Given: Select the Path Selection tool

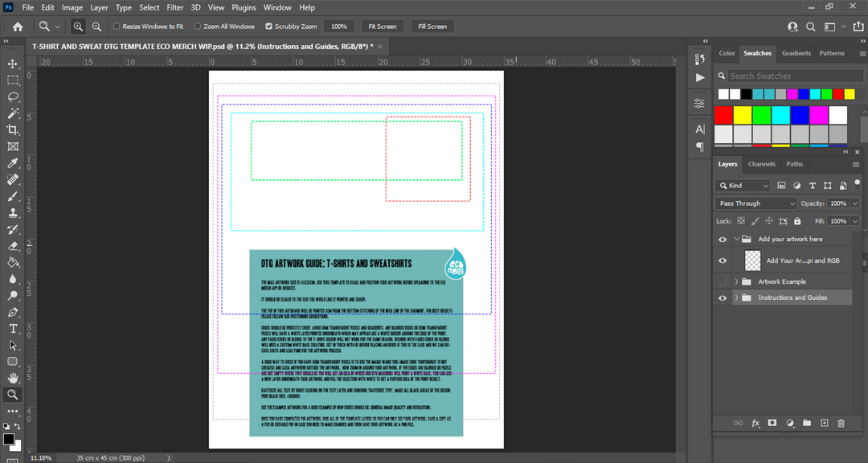Looking at the screenshot, I should click(x=12, y=345).
